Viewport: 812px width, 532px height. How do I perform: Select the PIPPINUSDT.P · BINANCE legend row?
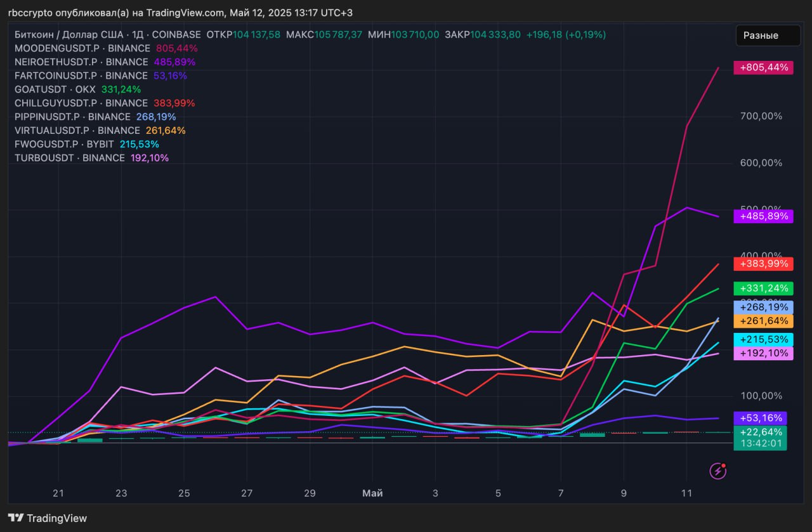tap(95, 117)
